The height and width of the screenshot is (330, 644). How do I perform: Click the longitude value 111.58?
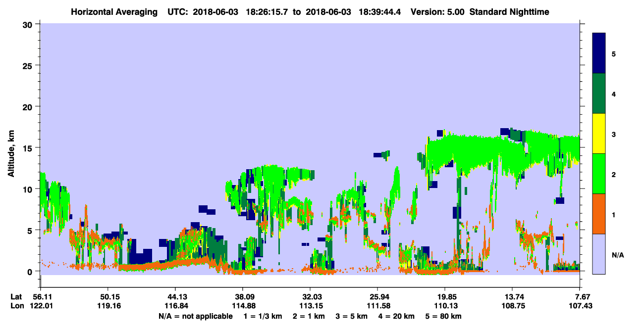pos(377,306)
